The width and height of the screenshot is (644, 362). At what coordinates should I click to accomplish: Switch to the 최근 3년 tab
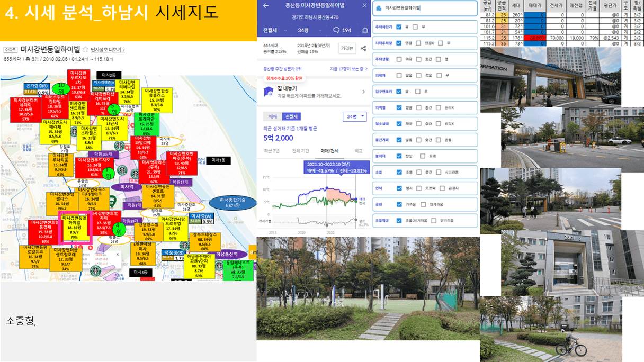click(x=273, y=151)
